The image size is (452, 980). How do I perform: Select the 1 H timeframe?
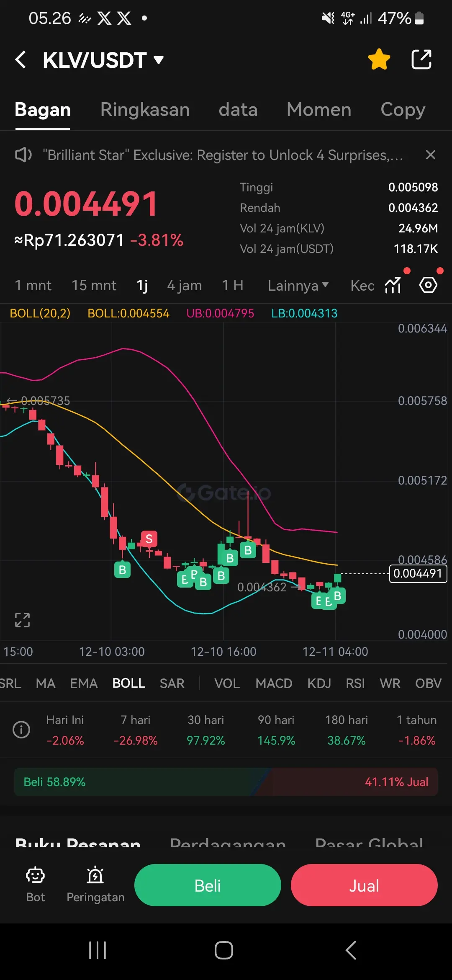pyautogui.click(x=233, y=286)
